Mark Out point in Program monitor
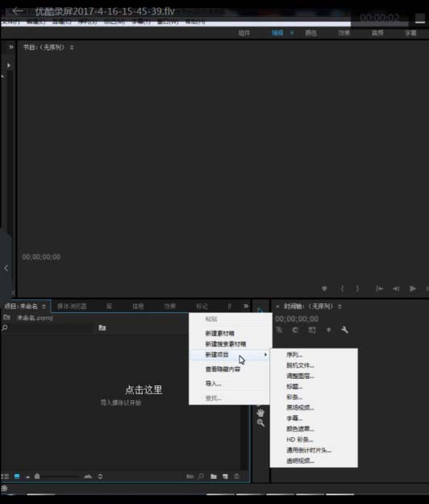429x504 pixels. (x=357, y=289)
